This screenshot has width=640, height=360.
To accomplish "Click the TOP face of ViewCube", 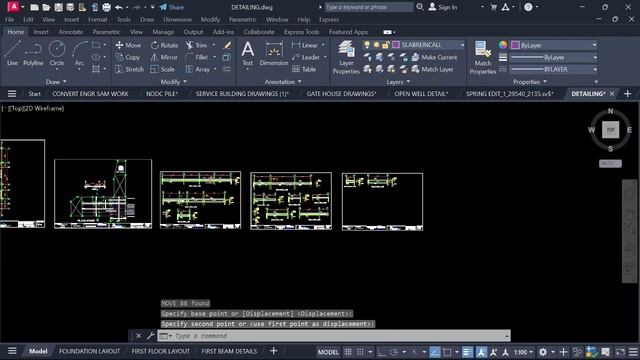I will pyautogui.click(x=610, y=130).
